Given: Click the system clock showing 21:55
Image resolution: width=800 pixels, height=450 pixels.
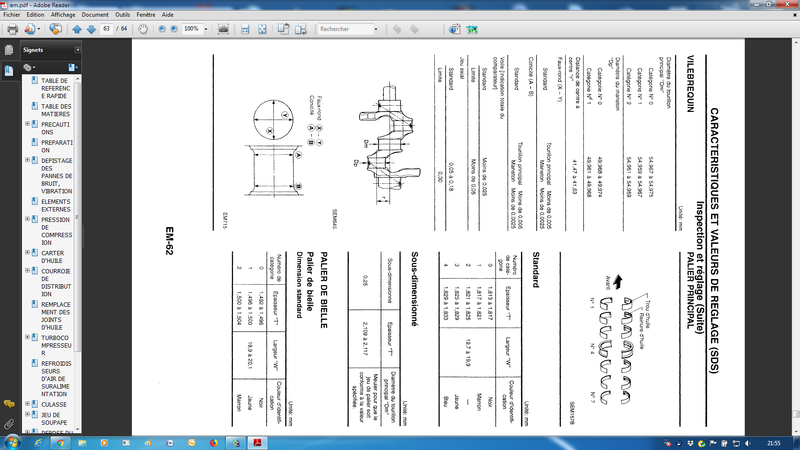Looking at the screenshot, I should 774,443.
